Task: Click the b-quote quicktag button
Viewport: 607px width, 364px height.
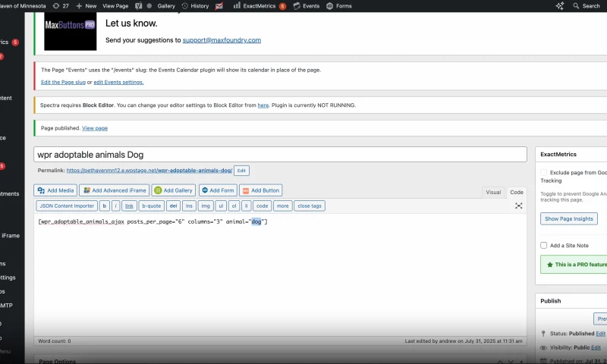Action: point(152,206)
